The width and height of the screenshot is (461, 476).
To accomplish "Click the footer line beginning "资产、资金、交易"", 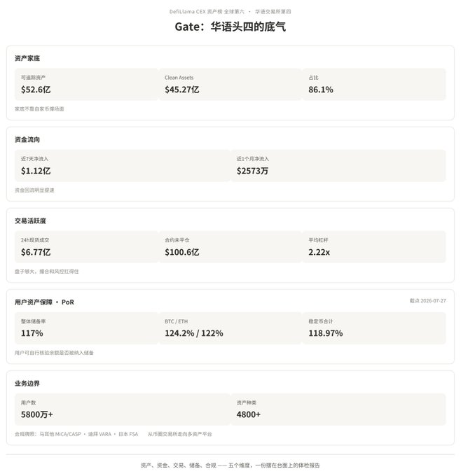I will pos(230,465).
